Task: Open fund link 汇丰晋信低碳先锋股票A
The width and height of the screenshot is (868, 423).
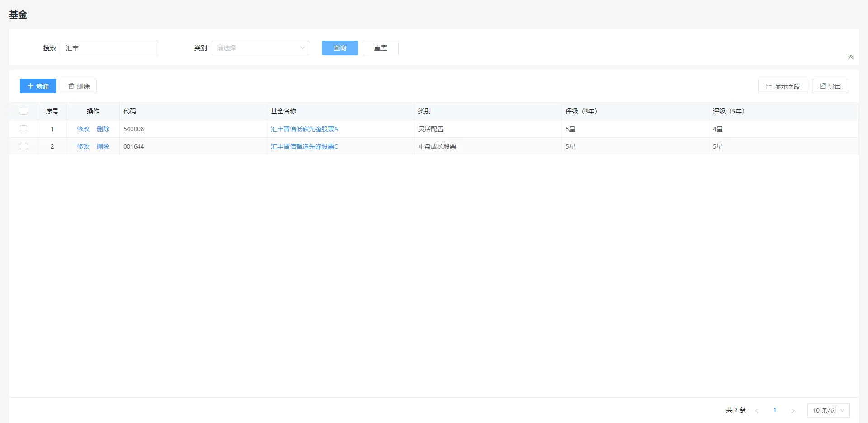Action: (x=304, y=129)
